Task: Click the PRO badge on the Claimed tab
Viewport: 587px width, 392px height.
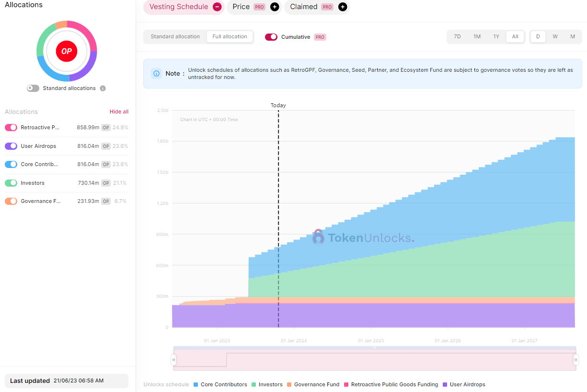Action: click(327, 7)
